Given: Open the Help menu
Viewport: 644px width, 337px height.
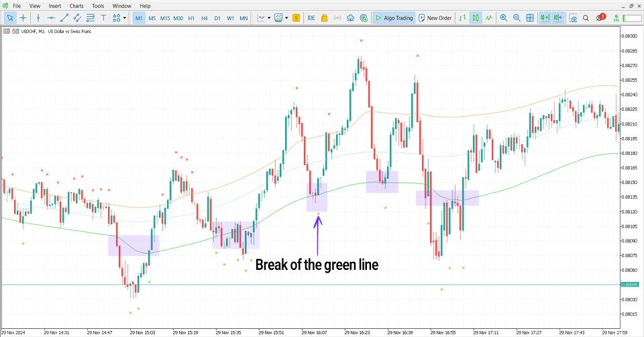Looking at the screenshot, I should click(145, 6).
